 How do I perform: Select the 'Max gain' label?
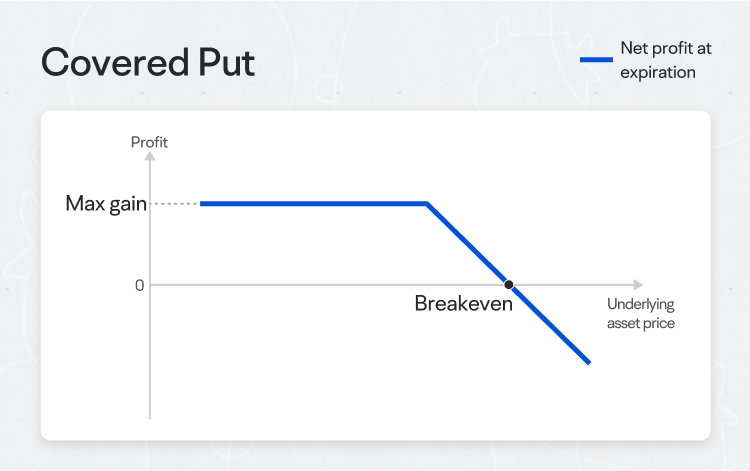106,204
